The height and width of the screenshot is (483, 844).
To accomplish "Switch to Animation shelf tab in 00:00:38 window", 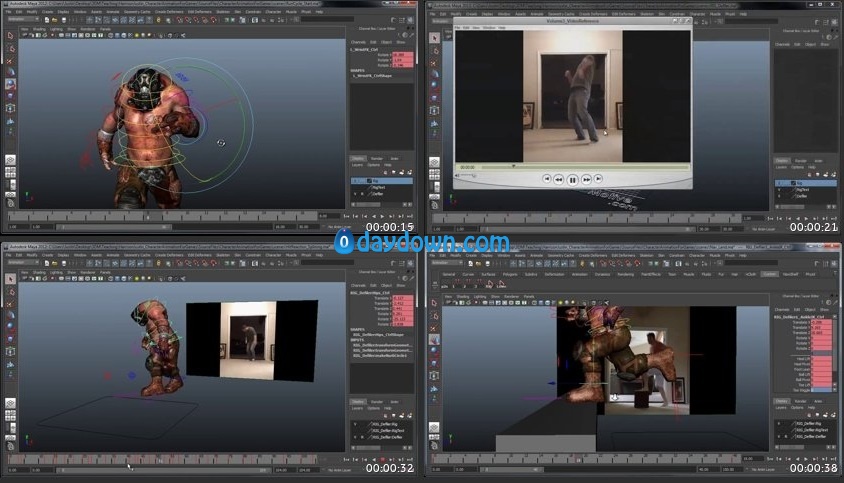I will pos(579,275).
